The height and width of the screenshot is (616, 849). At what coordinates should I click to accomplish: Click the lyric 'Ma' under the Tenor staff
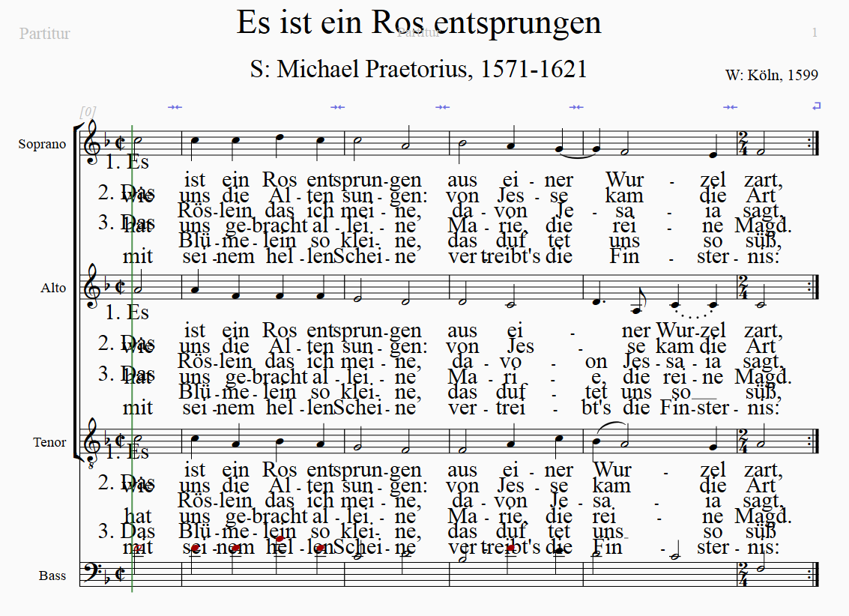(462, 516)
